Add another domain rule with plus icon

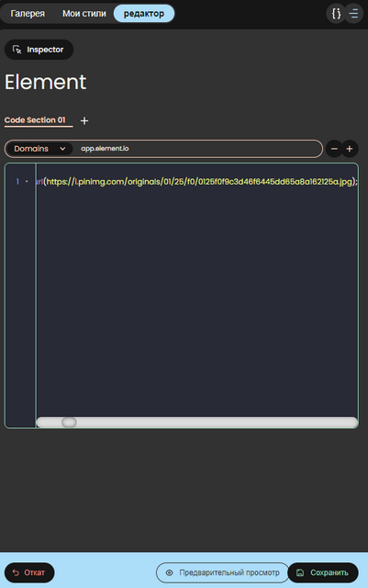coord(350,149)
